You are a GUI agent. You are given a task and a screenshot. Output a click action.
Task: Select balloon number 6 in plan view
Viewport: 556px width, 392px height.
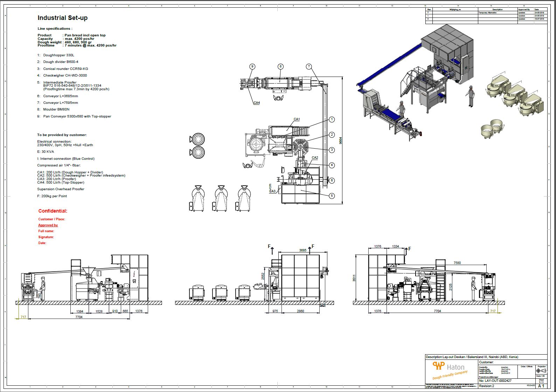332,180
